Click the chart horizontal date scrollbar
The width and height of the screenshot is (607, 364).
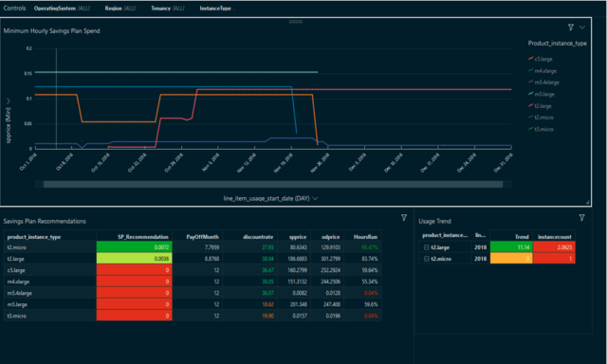pyautogui.click(x=273, y=185)
